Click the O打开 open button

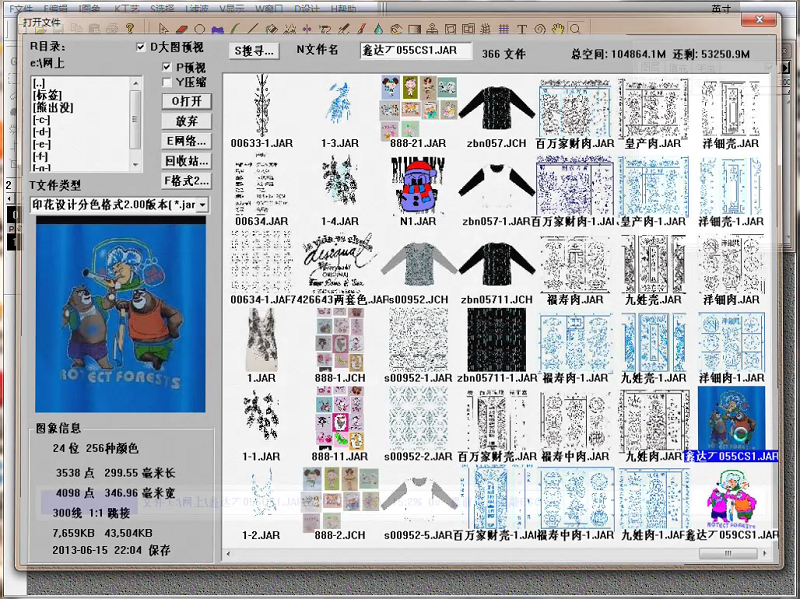[185, 101]
